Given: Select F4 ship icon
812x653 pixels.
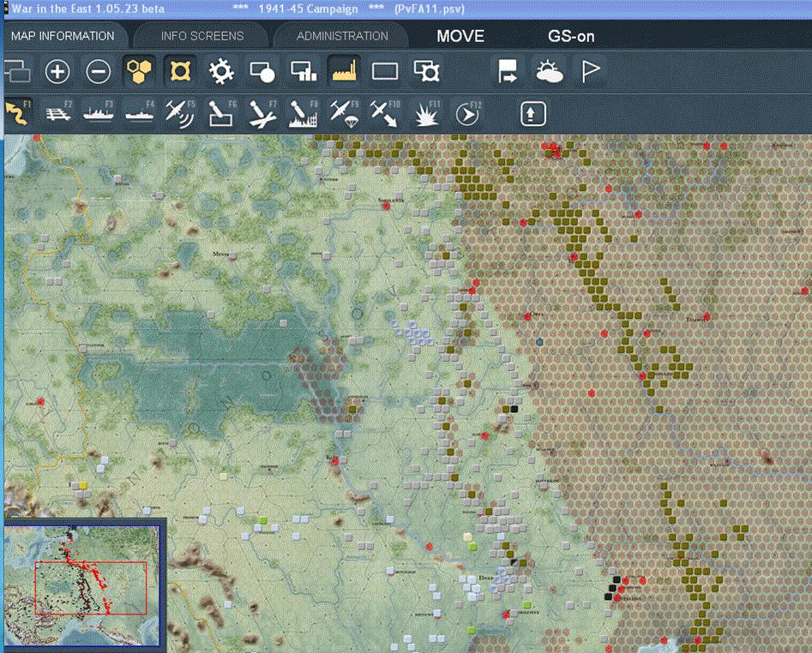Looking at the screenshot, I should (139, 113).
